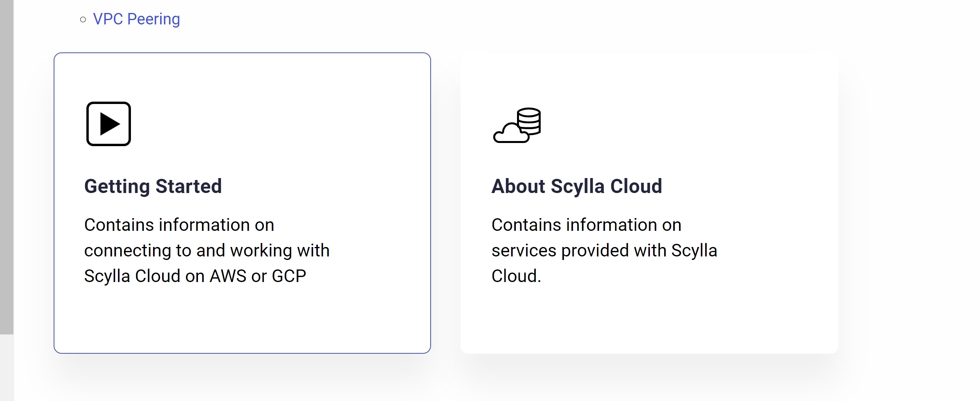Click the About Scylla Cloud heading
This screenshot has height=401, width=980.
pyautogui.click(x=577, y=186)
